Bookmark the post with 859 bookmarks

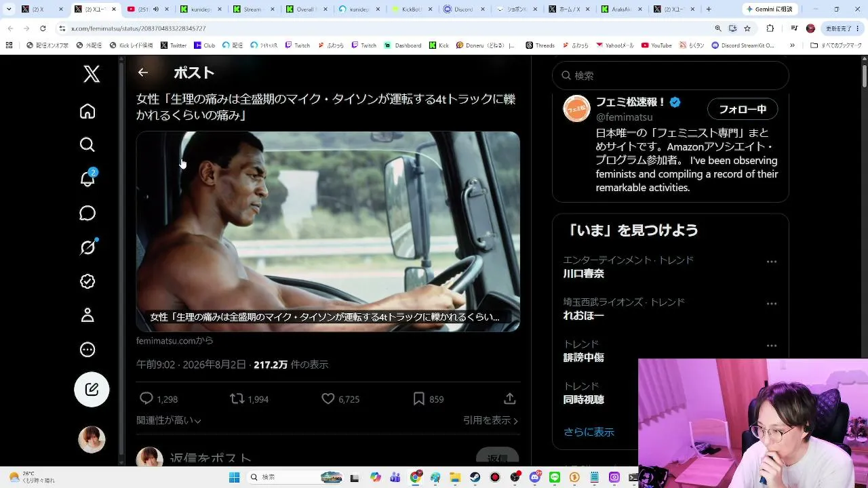(419, 399)
